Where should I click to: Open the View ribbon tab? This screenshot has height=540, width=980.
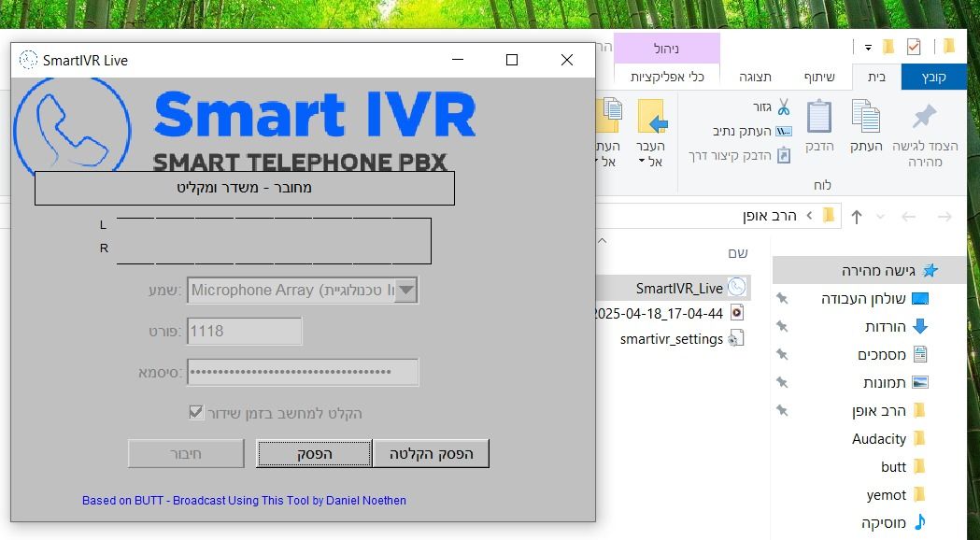click(x=755, y=77)
